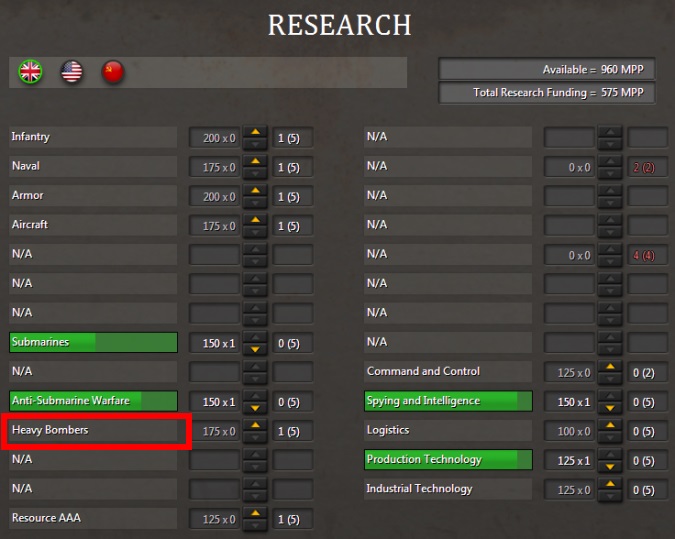The image size is (675, 539).
Task: Click Aircraft cost value 175 x 0
Action: point(214,226)
